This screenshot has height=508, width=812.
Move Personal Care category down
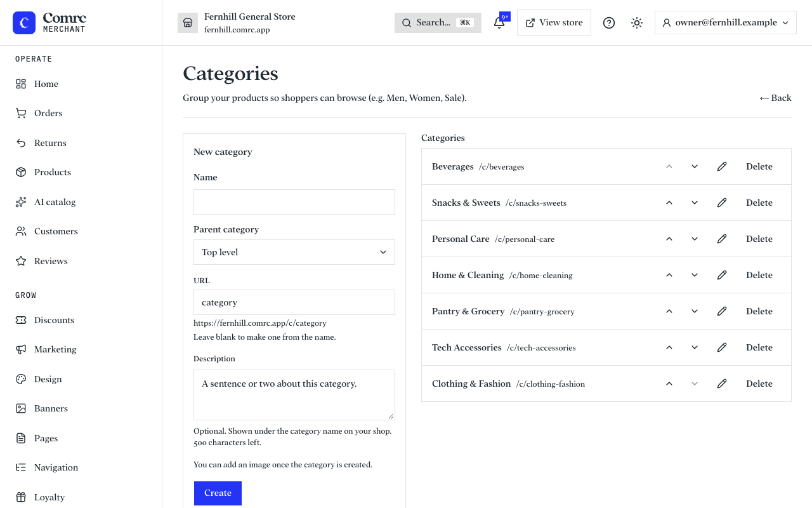(x=695, y=239)
